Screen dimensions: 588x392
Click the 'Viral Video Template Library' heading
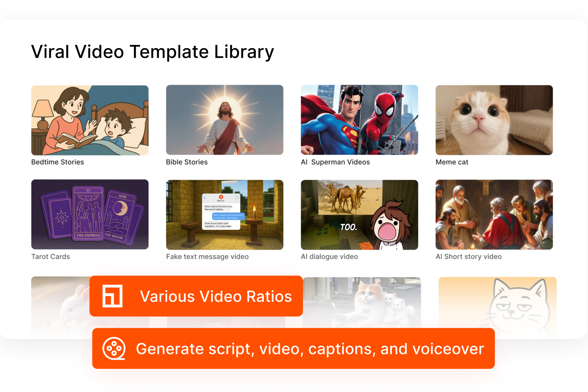[152, 52]
